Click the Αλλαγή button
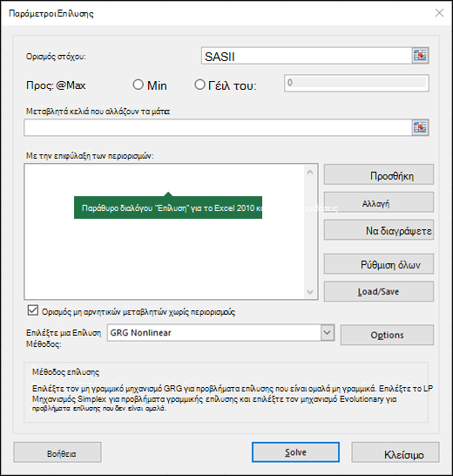 pyautogui.click(x=379, y=202)
